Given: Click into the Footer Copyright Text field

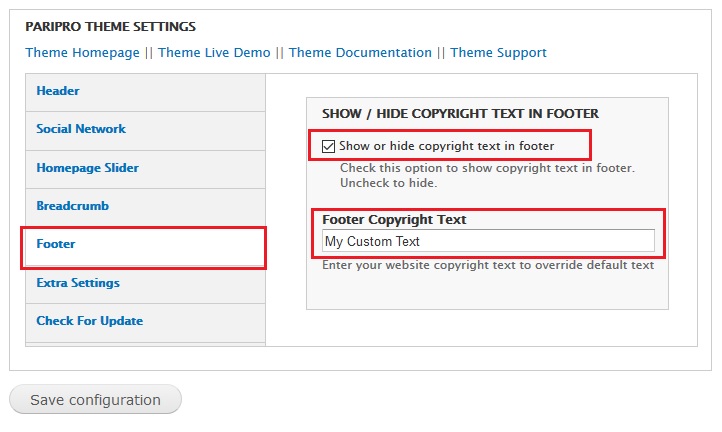Looking at the screenshot, I should click(x=488, y=241).
